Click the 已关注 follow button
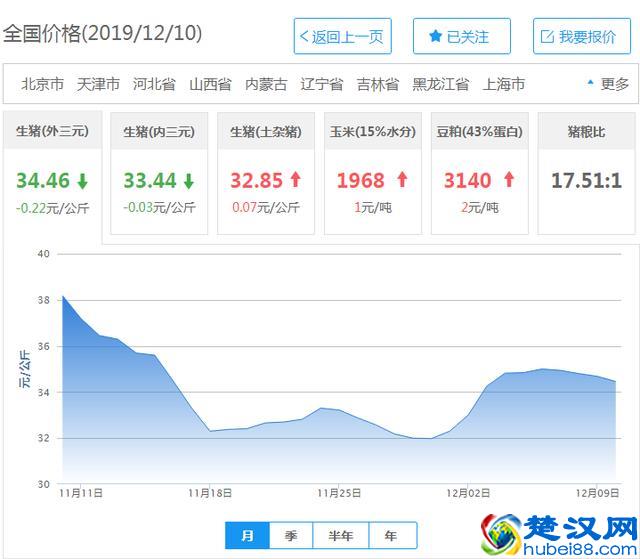Image resolution: width=640 pixels, height=559 pixels. point(462,36)
